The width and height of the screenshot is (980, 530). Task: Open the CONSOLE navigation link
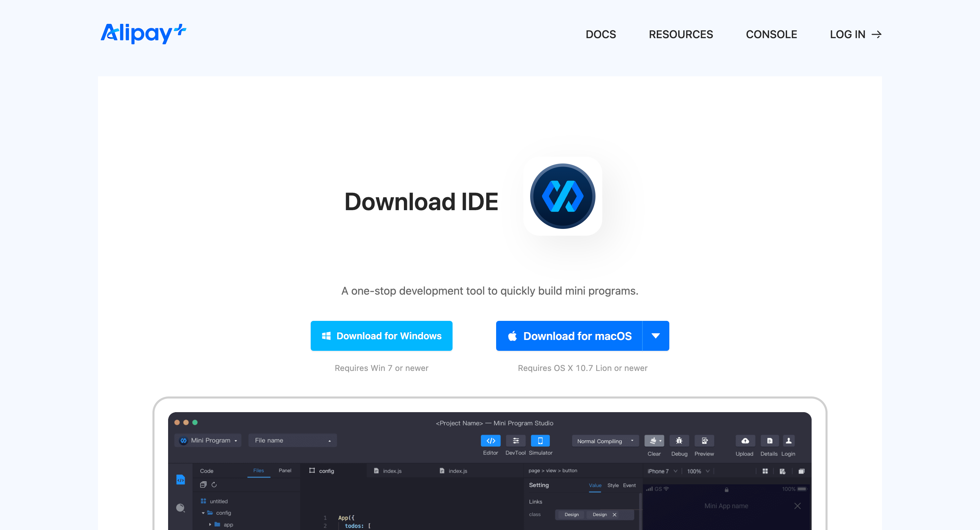pos(771,34)
